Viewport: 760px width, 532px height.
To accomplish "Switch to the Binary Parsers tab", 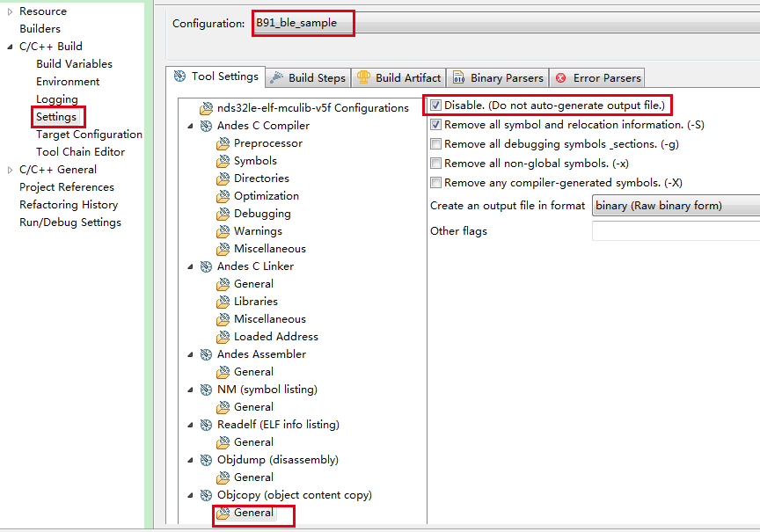I will coord(498,78).
